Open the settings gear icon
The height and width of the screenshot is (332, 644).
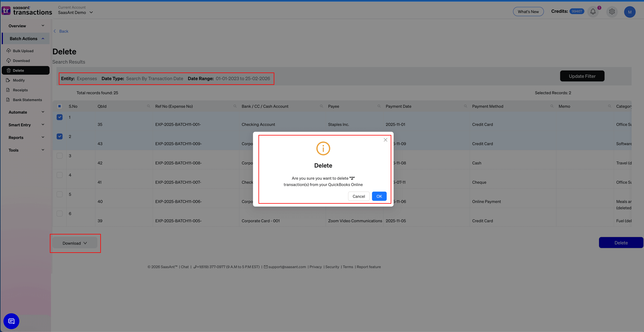click(612, 12)
